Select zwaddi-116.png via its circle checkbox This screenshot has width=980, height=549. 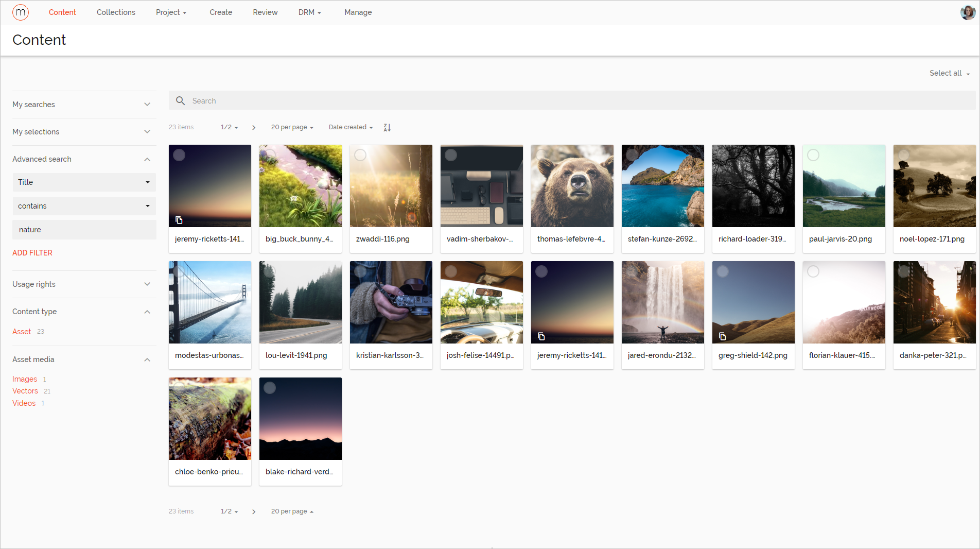tap(360, 155)
